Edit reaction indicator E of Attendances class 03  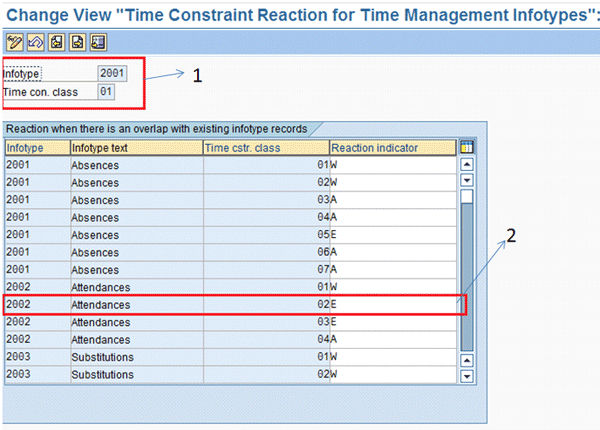[x=393, y=322]
